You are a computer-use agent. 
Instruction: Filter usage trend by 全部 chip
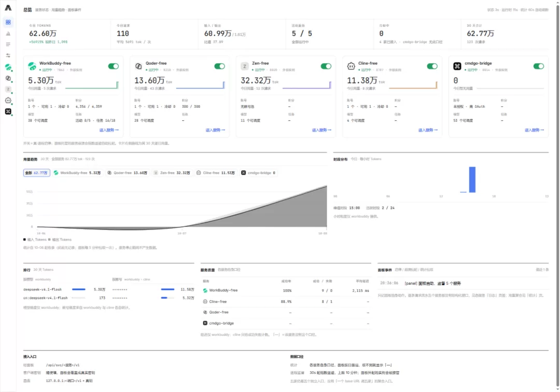[36, 173]
